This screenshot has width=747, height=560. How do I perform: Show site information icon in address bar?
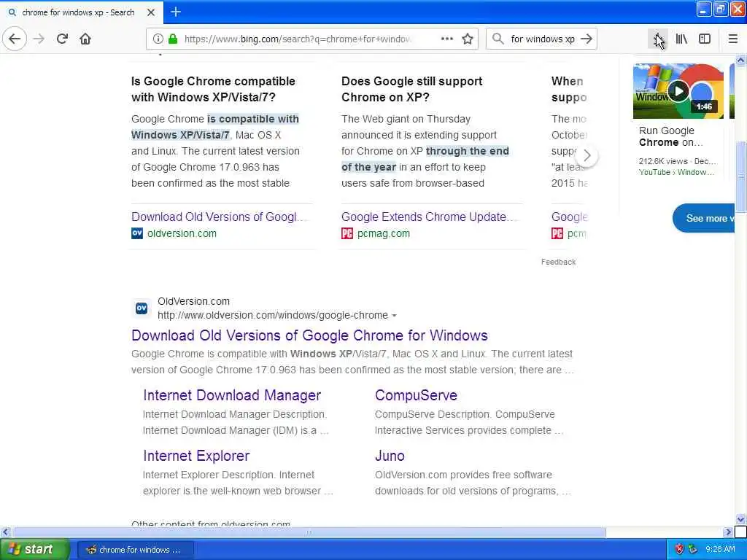[x=158, y=39]
